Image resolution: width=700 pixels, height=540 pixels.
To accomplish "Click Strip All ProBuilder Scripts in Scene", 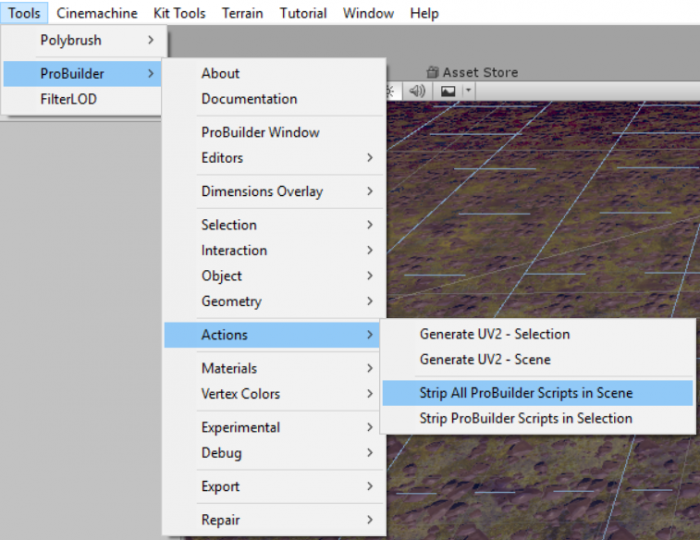I will click(x=526, y=393).
